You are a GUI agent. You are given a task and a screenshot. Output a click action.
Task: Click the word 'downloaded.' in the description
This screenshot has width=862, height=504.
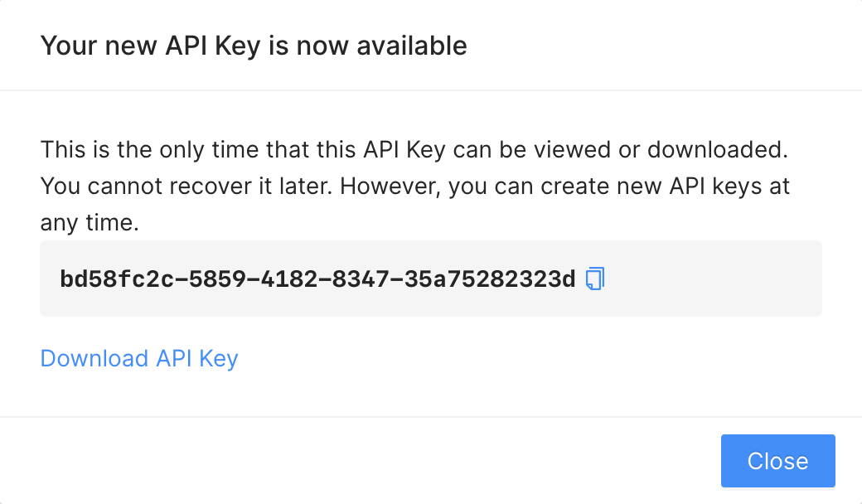pos(718,149)
